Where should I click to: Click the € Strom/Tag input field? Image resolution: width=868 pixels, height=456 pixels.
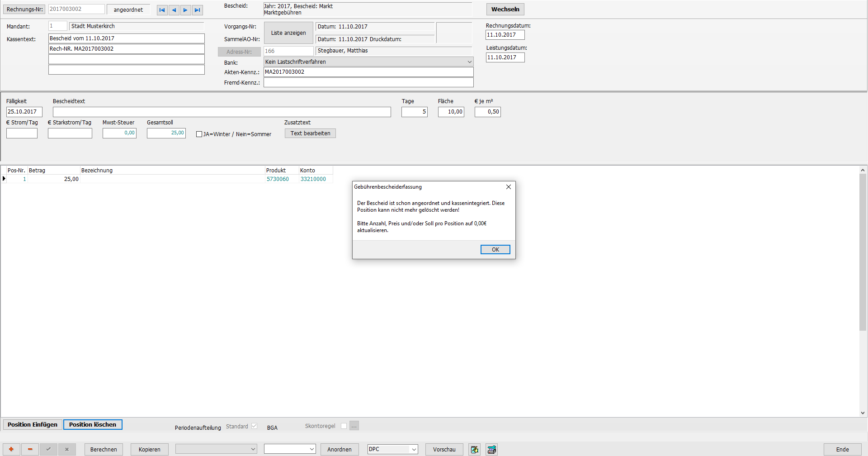click(x=22, y=133)
